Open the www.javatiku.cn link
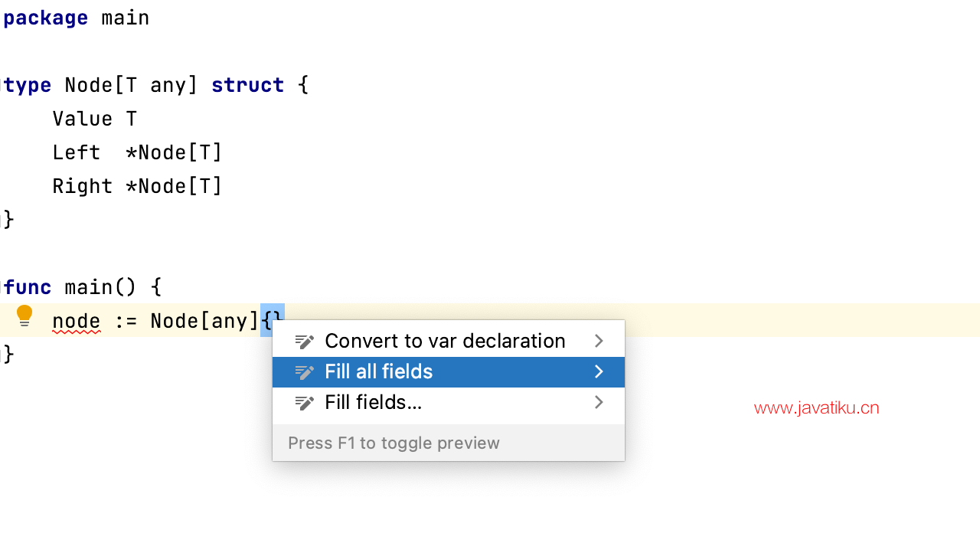Screen dimensions: 980x556 816,408
